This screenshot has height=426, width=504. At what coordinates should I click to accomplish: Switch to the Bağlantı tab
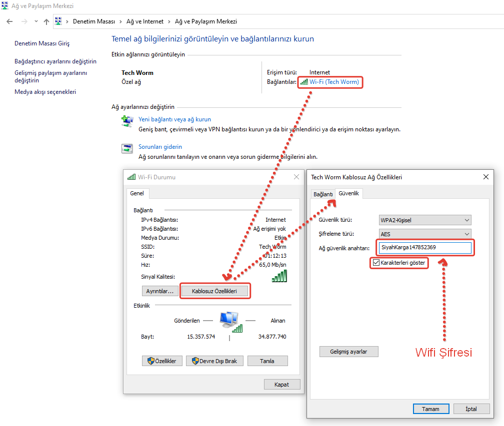click(x=322, y=194)
